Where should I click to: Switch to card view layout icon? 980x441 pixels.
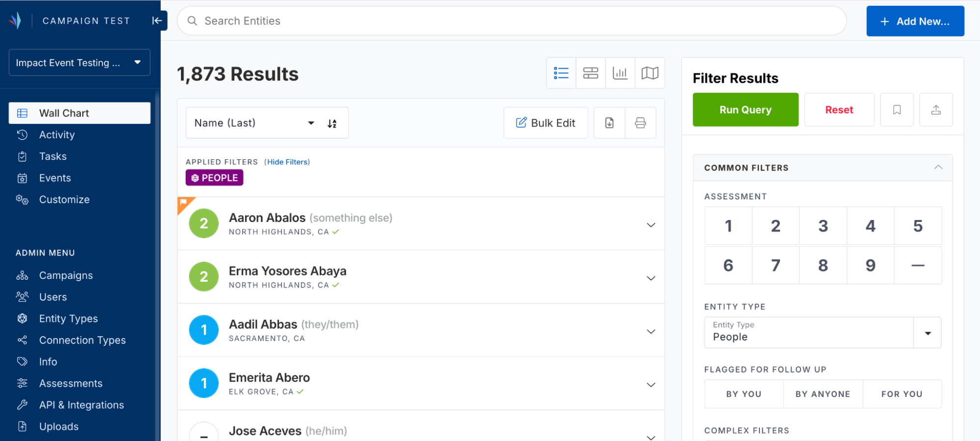(x=590, y=73)
